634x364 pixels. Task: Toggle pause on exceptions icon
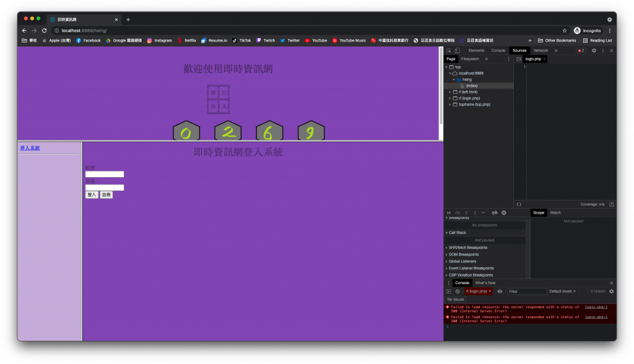pyautogui.click(x=504, y=213)
